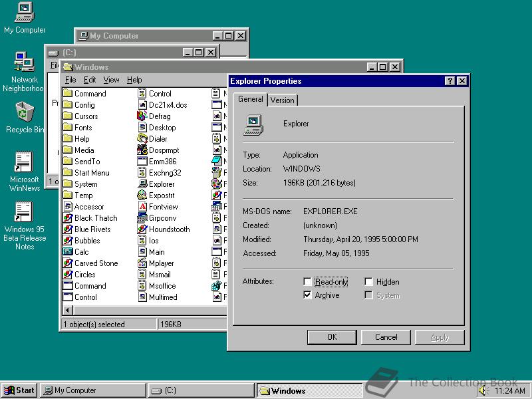Switch to the Version tab
The height and width of the screenshot is (399, 532).
click(282, 100)
